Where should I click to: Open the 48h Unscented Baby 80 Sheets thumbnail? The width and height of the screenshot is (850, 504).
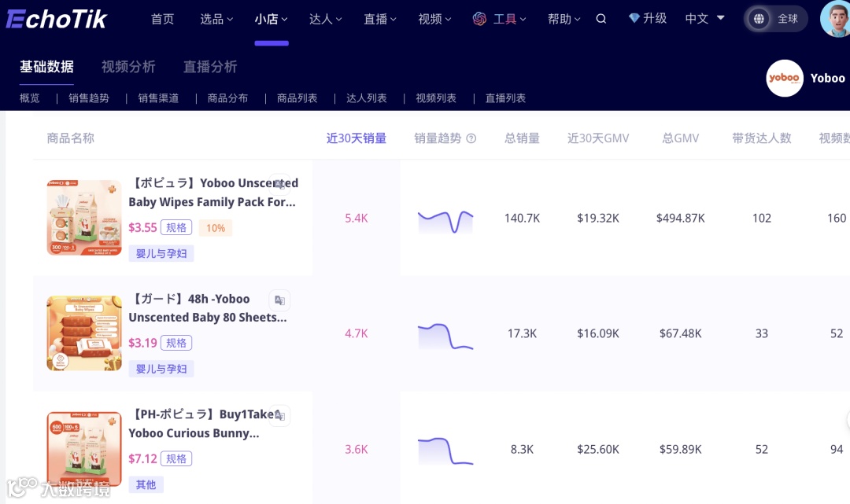coord(84,333)
